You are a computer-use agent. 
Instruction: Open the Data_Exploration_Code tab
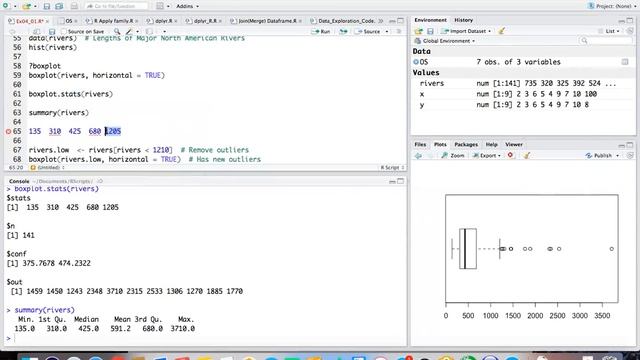coord(343,21)
